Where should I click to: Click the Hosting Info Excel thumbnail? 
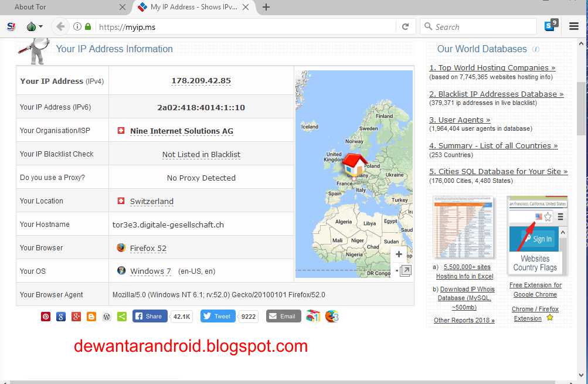pos(463,228)
